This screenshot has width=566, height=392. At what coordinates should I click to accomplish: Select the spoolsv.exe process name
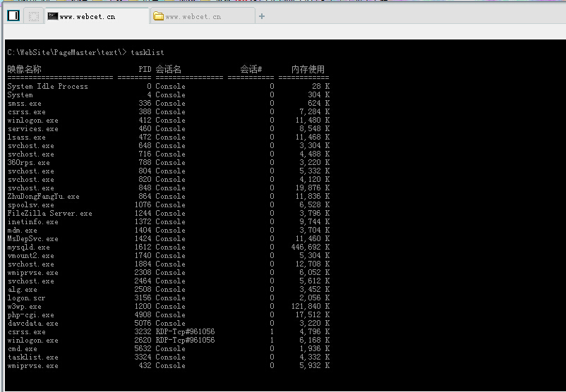pos(30,205)
